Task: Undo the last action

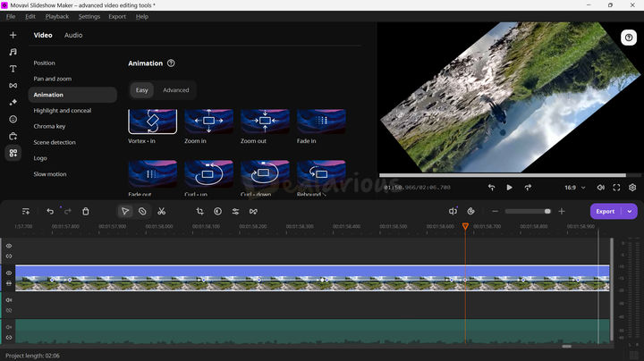Action: pyautogui.click(x=50, y=211)
